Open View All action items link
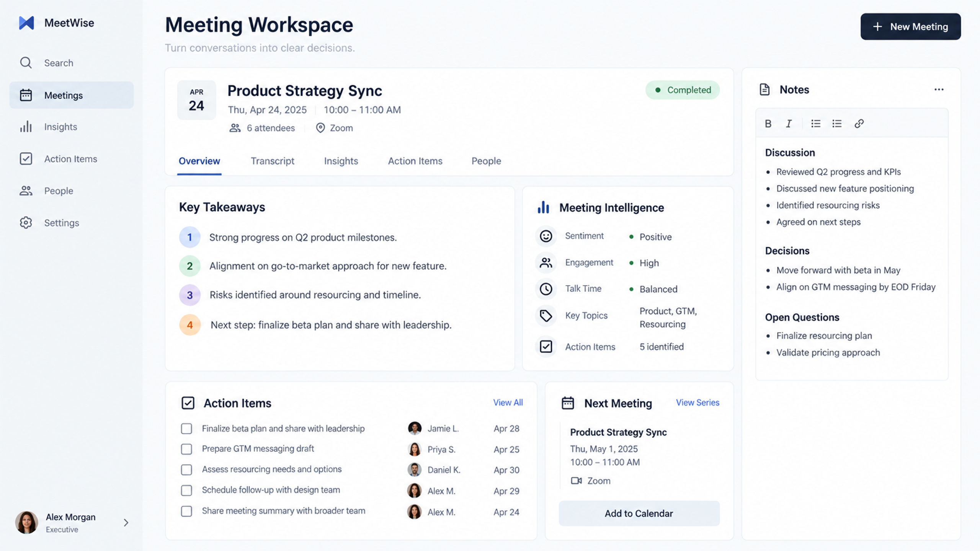Image resolution: width=980 pixels, height=551 pixels. point(508,403)
